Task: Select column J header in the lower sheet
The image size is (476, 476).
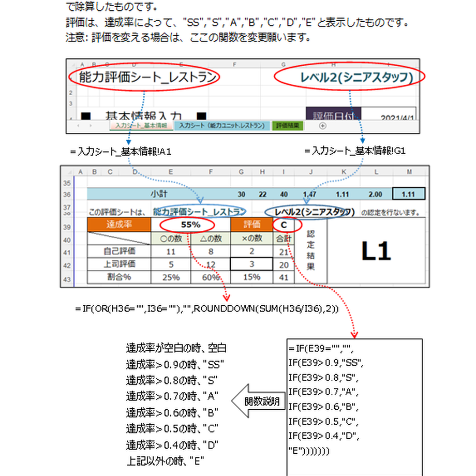Action: [311, 172]
